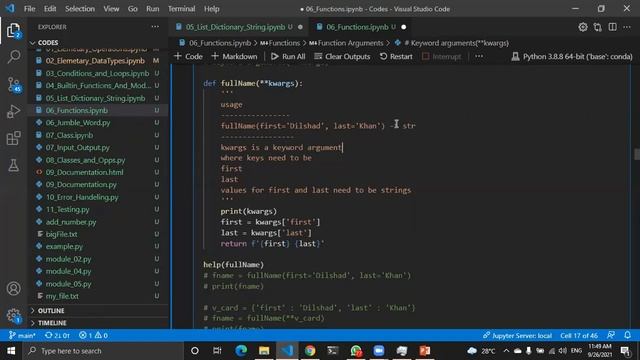Launch Microsoft Edge from taskbar
640x360 pixels.
[241, 351]
